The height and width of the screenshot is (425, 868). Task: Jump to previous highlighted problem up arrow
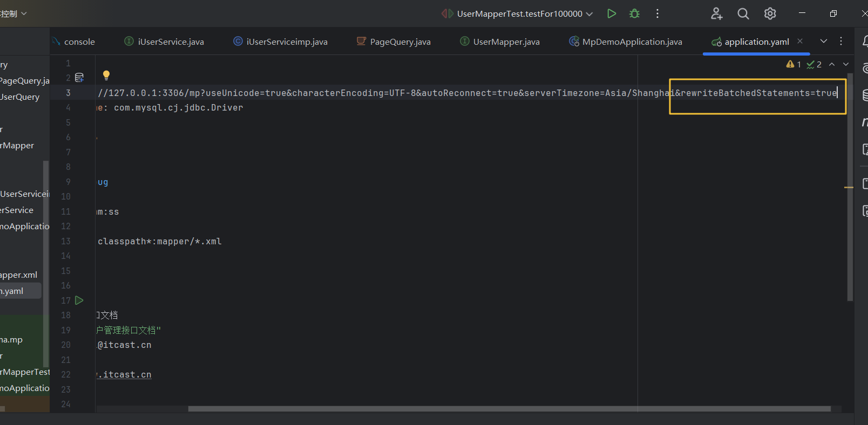click(832, 64)
